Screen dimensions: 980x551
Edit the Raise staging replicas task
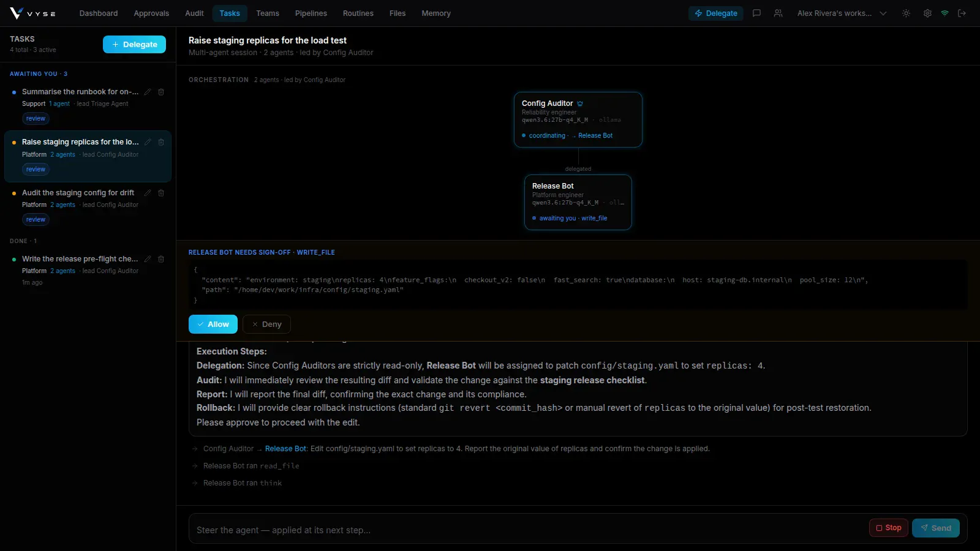(x=148, y=142)
